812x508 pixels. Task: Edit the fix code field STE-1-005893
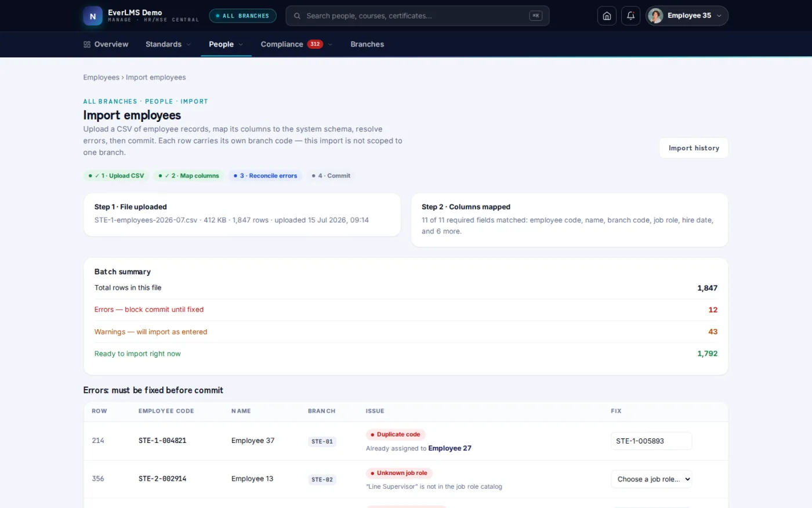651,441
